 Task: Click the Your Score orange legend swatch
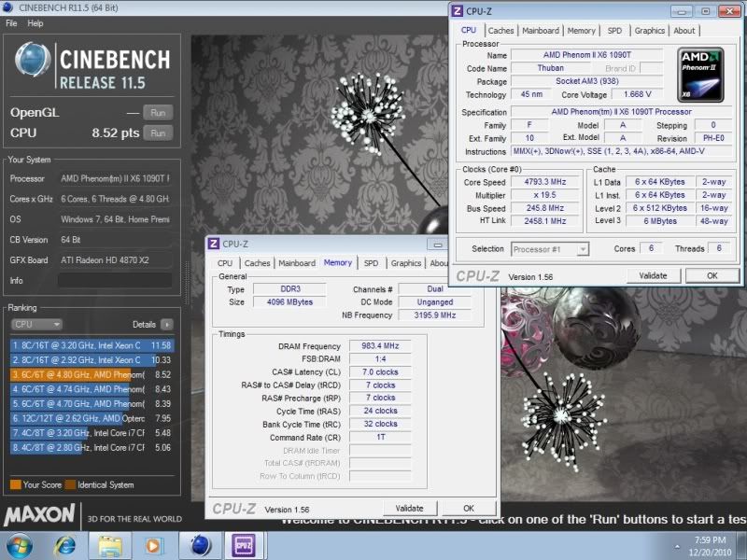pos(15,484)
